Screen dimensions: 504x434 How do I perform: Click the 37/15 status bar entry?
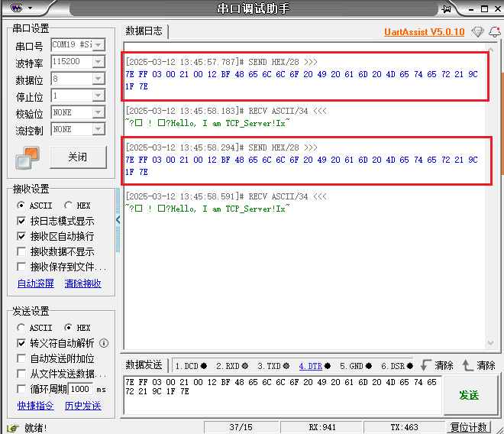(241, 428)
